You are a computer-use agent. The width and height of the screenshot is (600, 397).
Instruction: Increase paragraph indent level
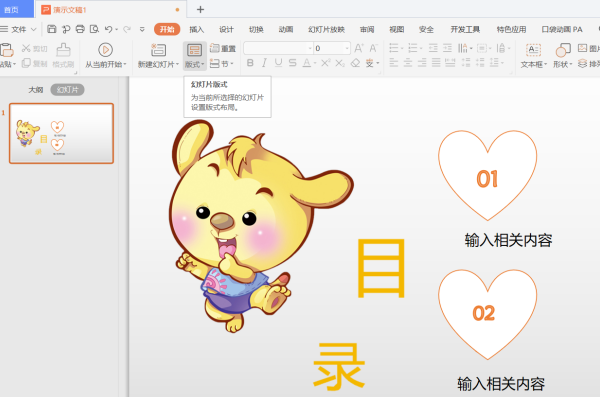click(x=447, y=48)
